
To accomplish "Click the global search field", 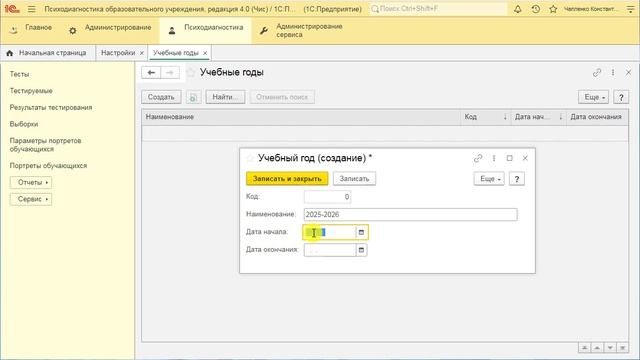I will (438, 9).
